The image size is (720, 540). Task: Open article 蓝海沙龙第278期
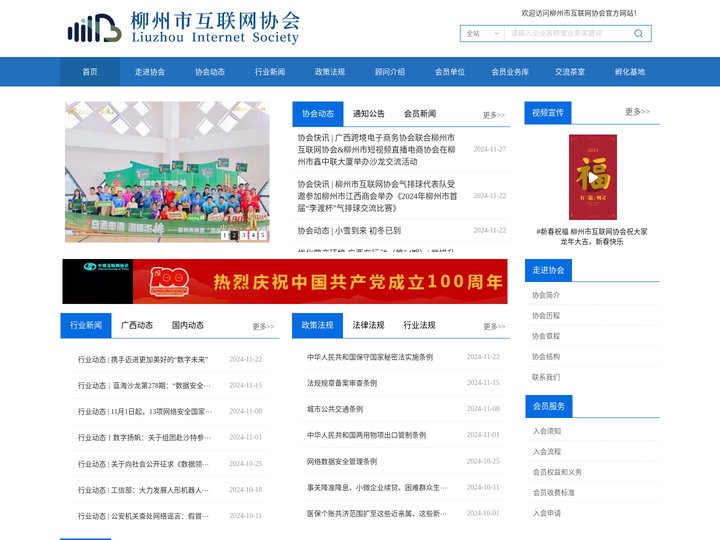point(144,385)
